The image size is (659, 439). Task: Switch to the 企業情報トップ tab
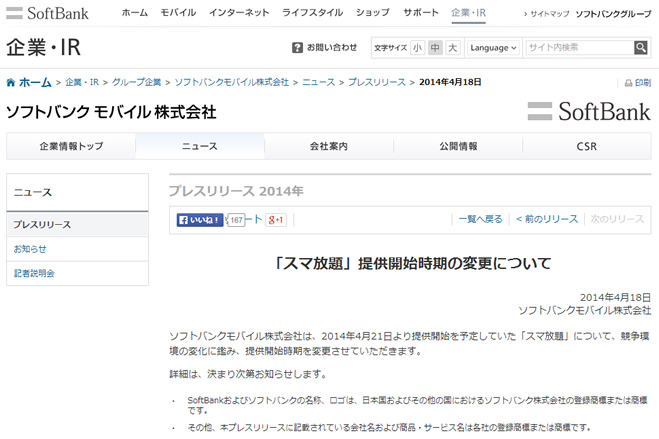(71, 146)
